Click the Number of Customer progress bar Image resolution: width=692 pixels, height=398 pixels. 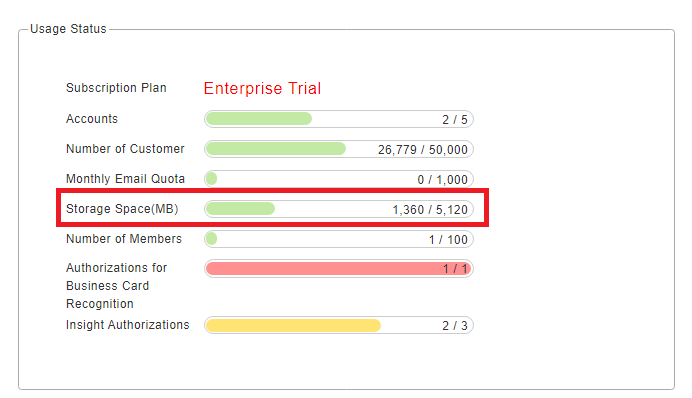coord(338,149)
